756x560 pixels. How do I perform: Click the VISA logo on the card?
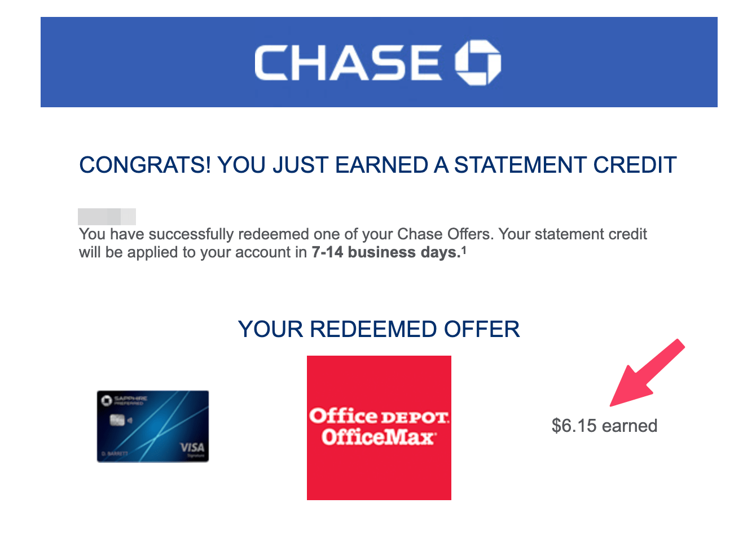coord(192,448)
